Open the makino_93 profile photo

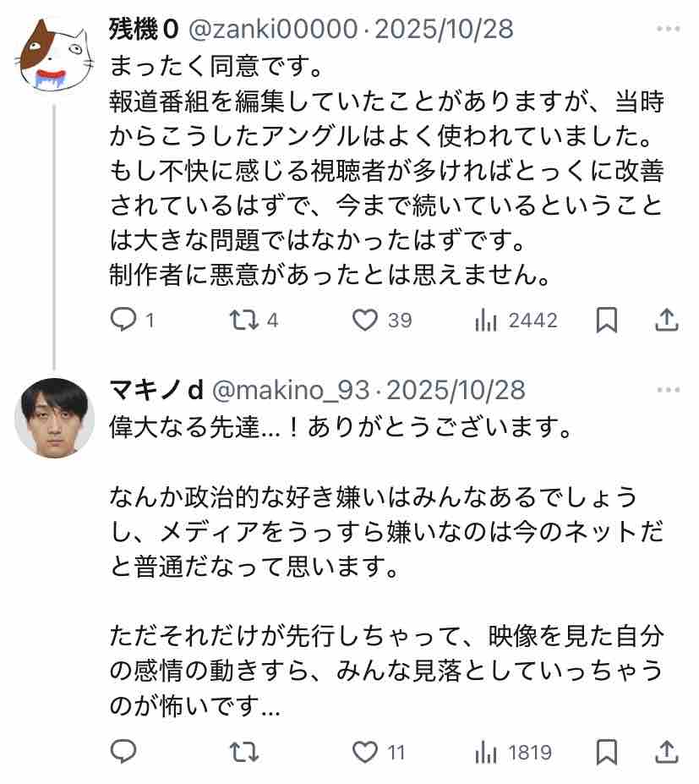(55, 418)
